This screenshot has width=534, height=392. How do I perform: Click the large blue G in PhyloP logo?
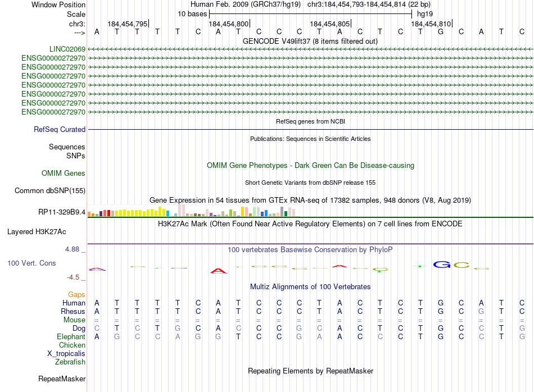coord(442,265)
